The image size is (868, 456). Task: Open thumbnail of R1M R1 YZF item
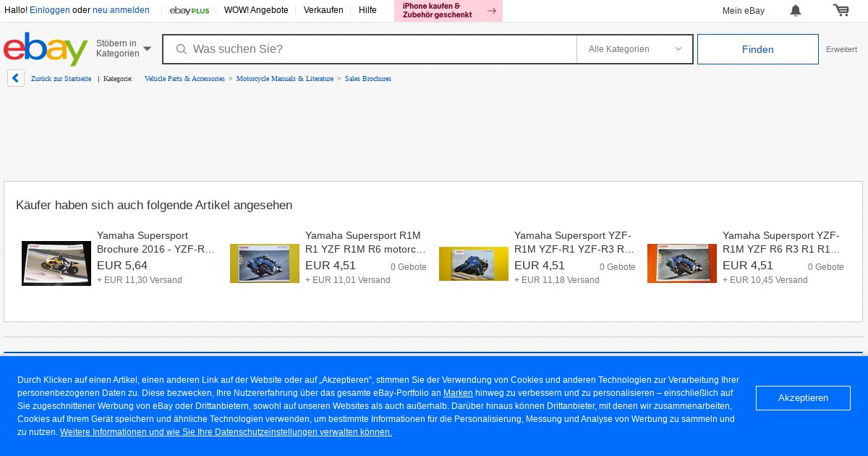265,263
